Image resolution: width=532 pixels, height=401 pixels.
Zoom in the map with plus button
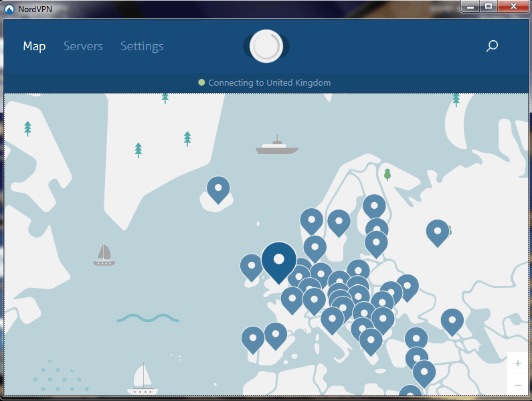(x=517, y=364)
